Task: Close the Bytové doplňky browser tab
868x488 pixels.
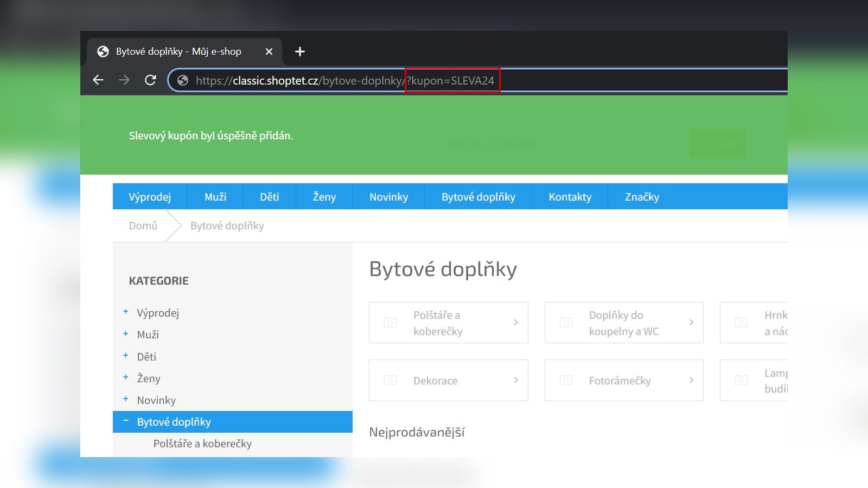Action: coord(269,52)
